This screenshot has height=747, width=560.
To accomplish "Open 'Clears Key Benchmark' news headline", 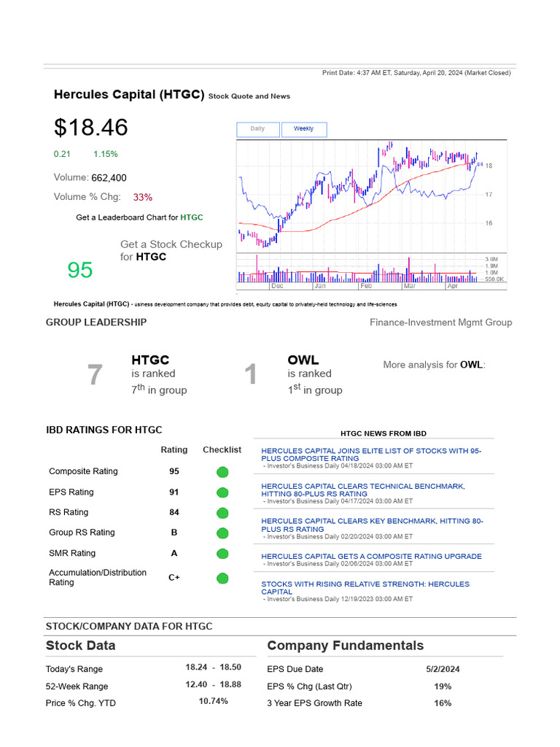I will click(x=372, y=525).
